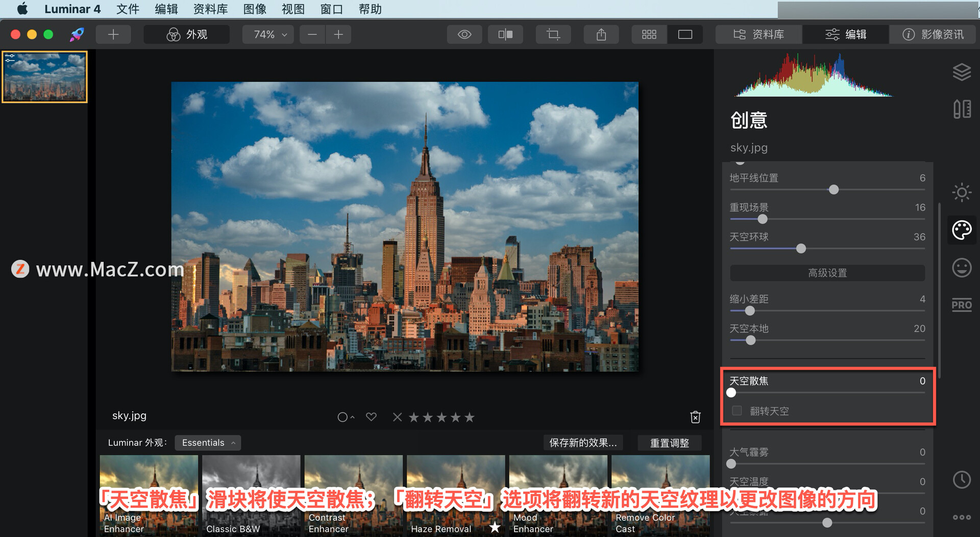Toggle the eye preview button

(x=464, y=34)
